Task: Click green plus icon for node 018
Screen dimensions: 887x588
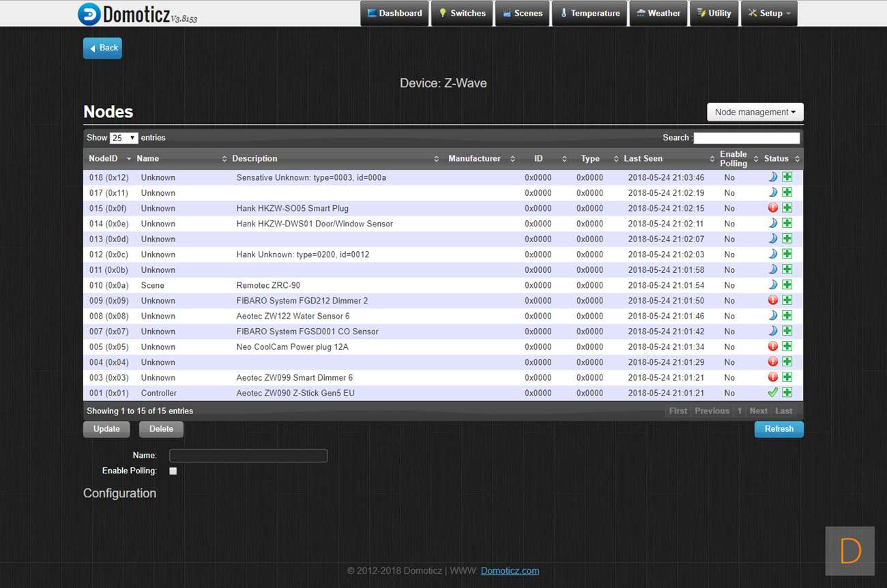Action: click(x=787, y=177)
